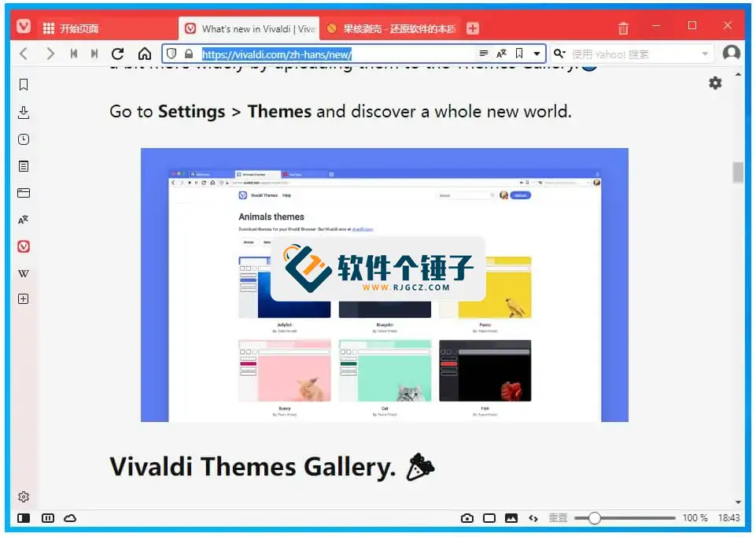This screenshot has width=756, height=537.
Task: Open the Window panel in the sidebar
Action: pos(23,193)
